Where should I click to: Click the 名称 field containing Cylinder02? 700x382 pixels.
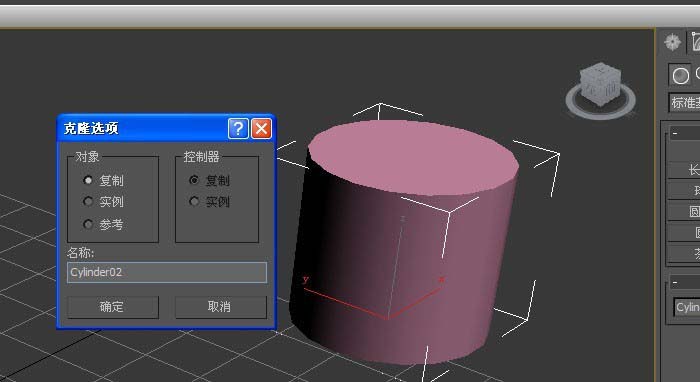pyautogui.click(x=167, y=272)
